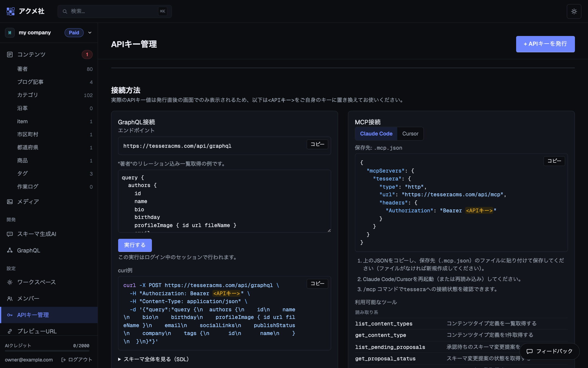Click in the 検索 search field
Screen dimensions: 588x368
[115, 11]
